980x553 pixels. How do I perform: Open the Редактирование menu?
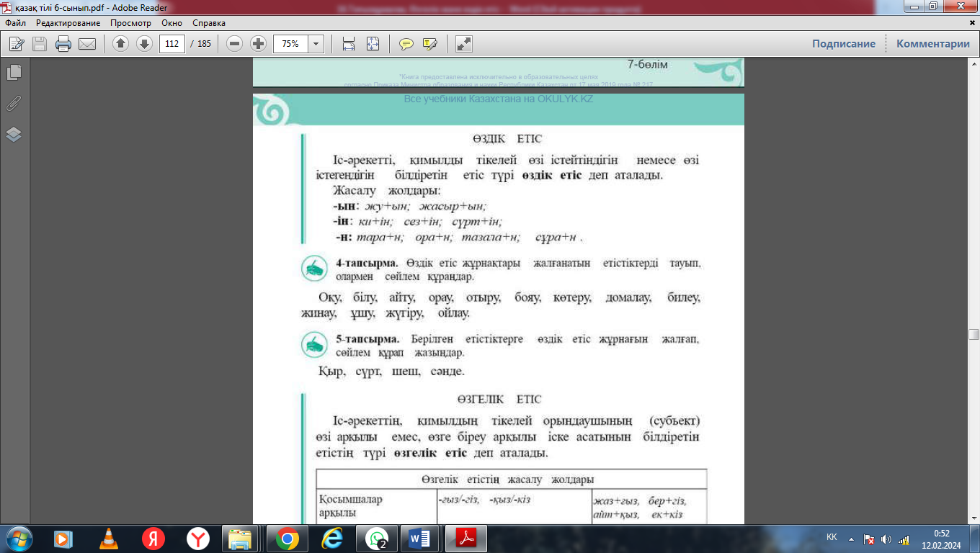pos(68,23)
